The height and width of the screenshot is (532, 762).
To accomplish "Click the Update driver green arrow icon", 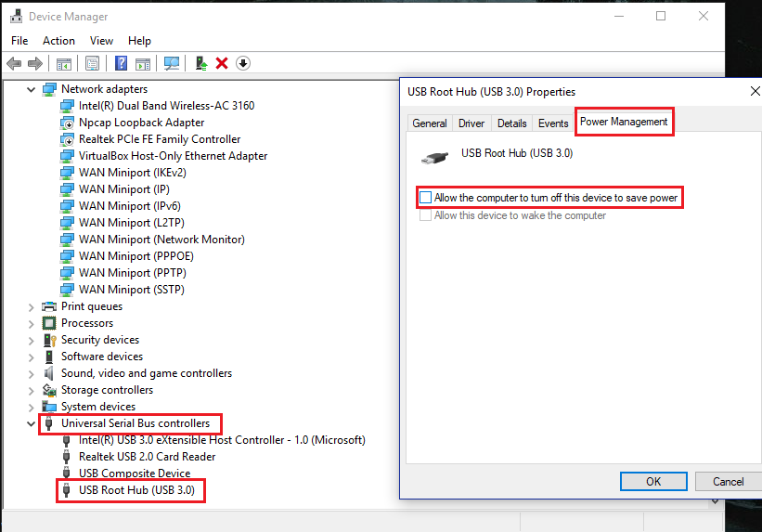I will point(201,63).
